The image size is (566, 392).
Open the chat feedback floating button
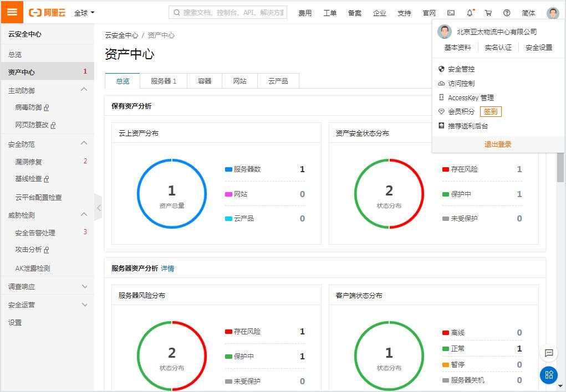(x=549, y=353)
